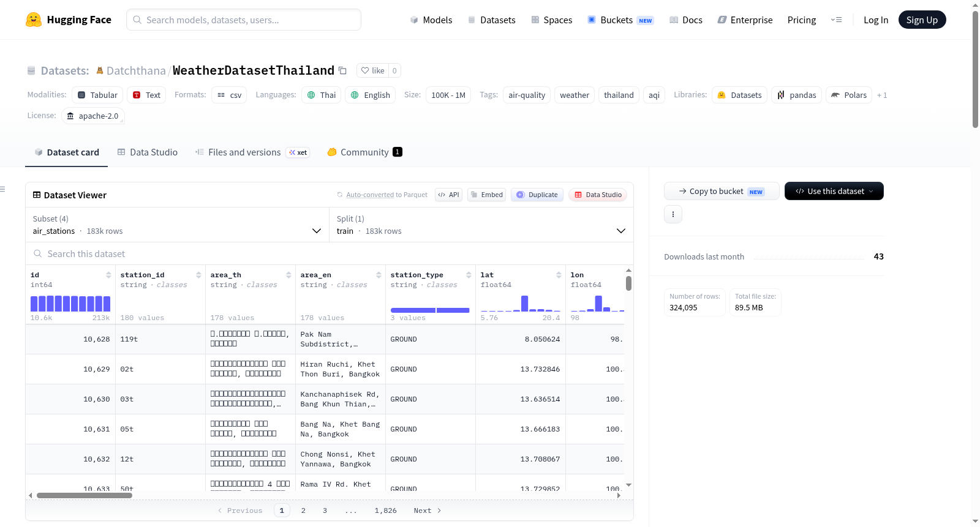Select the Thai language tag
The image size is (980, 527).
[322, 95]
